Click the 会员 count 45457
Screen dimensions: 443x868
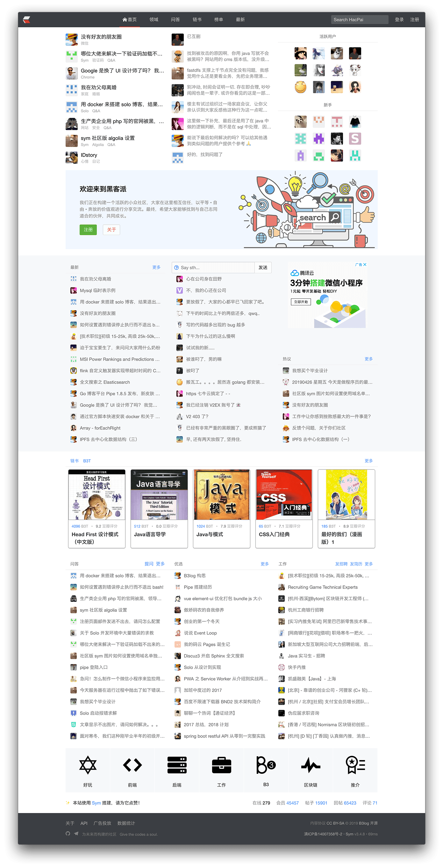(292, 803)
